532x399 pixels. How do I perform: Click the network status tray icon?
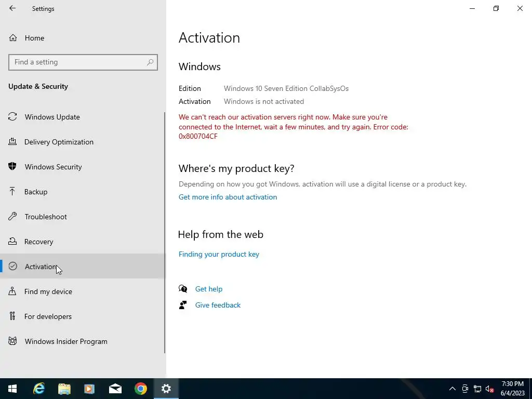pyautogui.click(x=477, y=389)
